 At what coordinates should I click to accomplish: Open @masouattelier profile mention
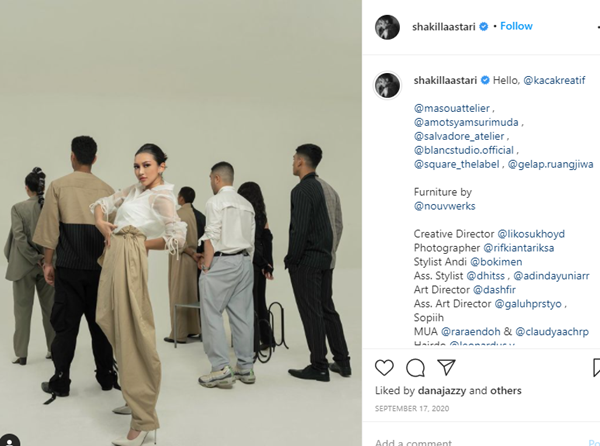(452, 108)
